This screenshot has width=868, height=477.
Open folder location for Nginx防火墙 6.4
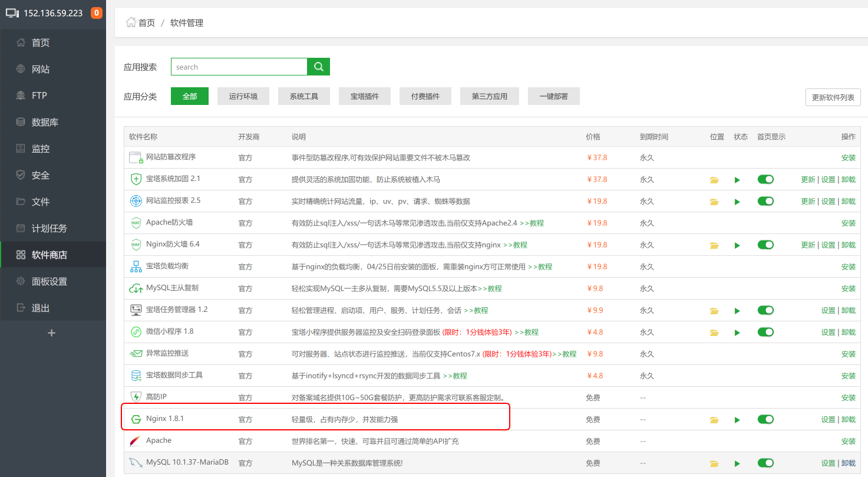click(x=714, y=245)
